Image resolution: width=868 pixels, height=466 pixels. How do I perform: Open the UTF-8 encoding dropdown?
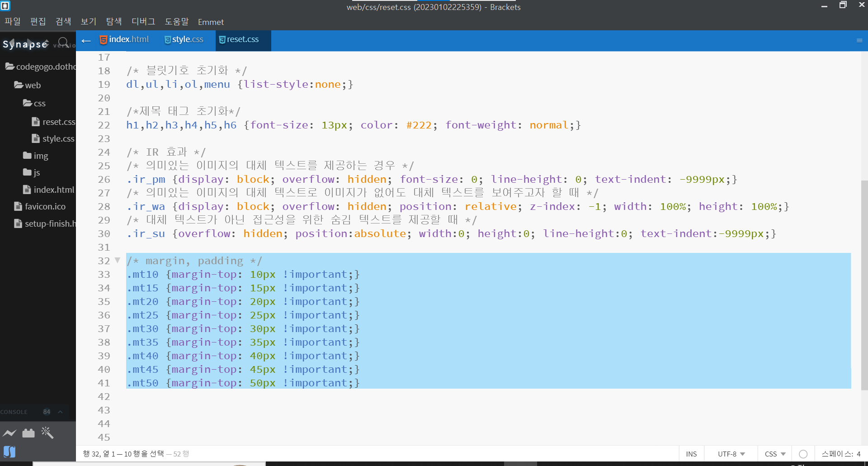point(731,454)
